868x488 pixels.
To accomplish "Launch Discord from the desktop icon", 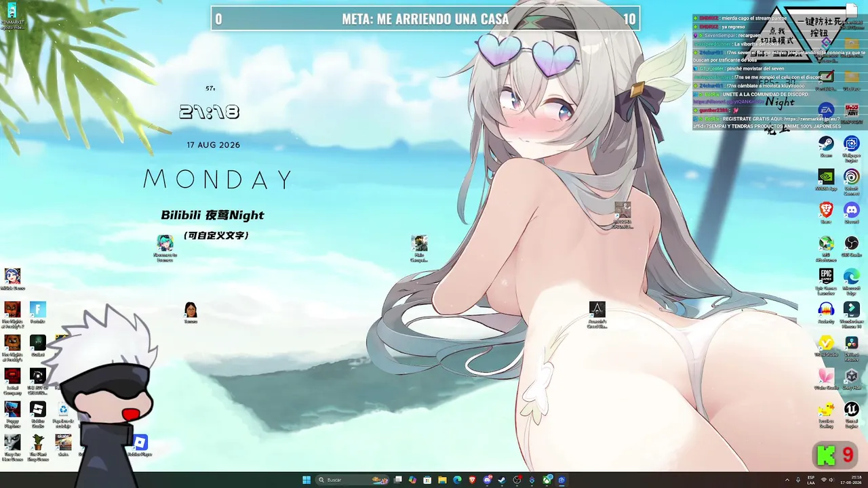I will pyautogui.click(x=851, y=213).
